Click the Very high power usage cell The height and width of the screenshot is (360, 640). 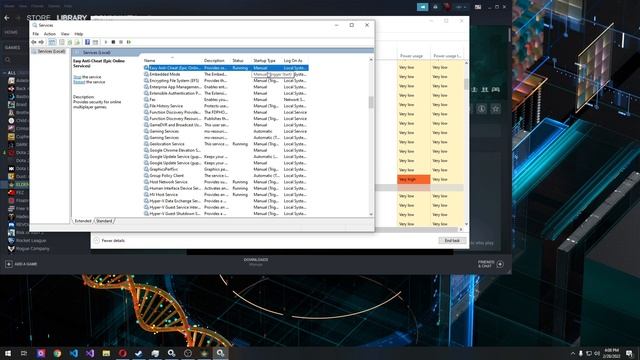pyautogui.click(x=413, y=179)
